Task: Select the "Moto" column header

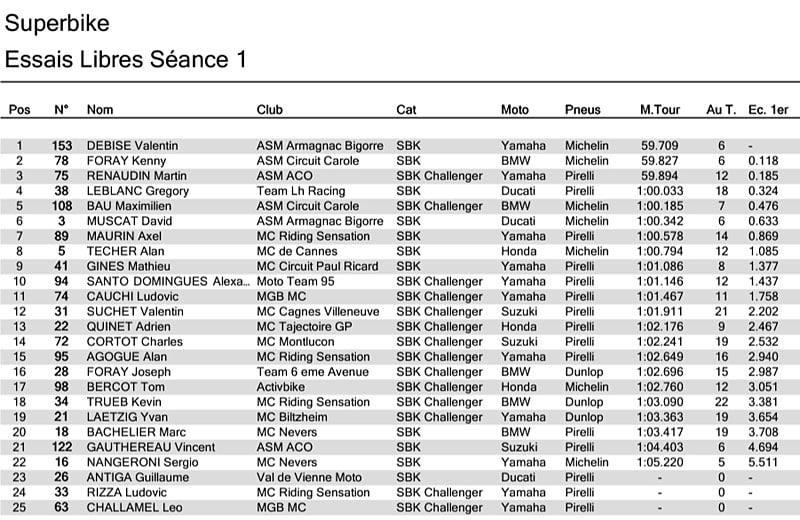Action: [x=515, y=109]
